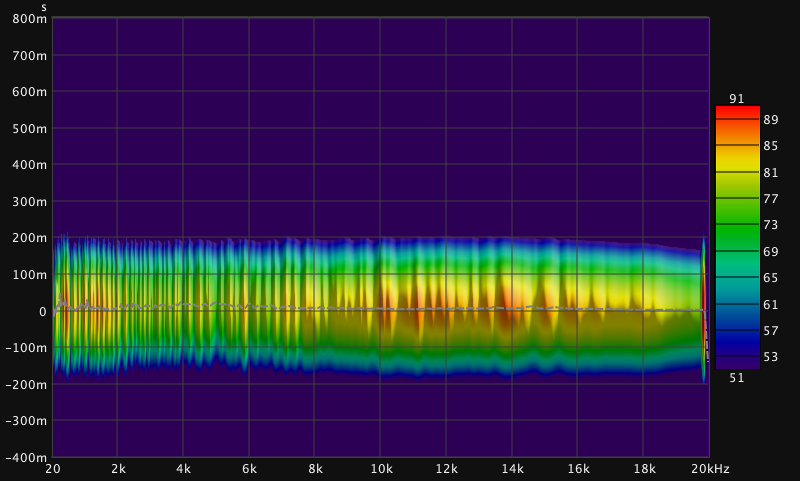Click the 500m tick label
The image size is (800, 481).
tap(29, 129)
